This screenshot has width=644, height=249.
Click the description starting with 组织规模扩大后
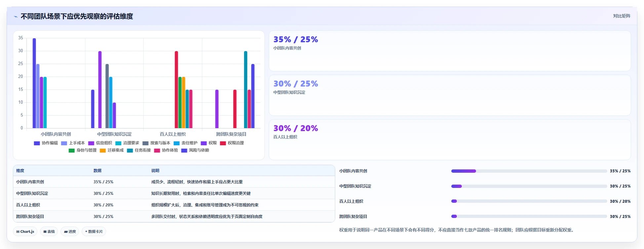click(x=205, y=205)
